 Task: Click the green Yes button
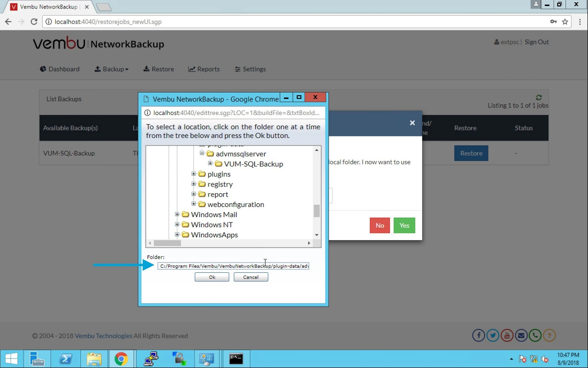(404, 225)
